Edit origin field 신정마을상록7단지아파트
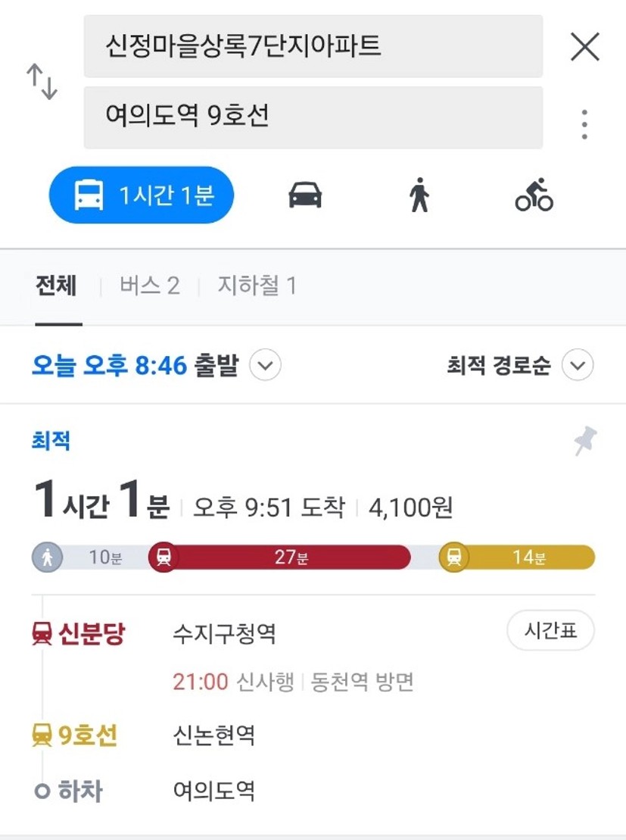 click(x=313, y=46)
